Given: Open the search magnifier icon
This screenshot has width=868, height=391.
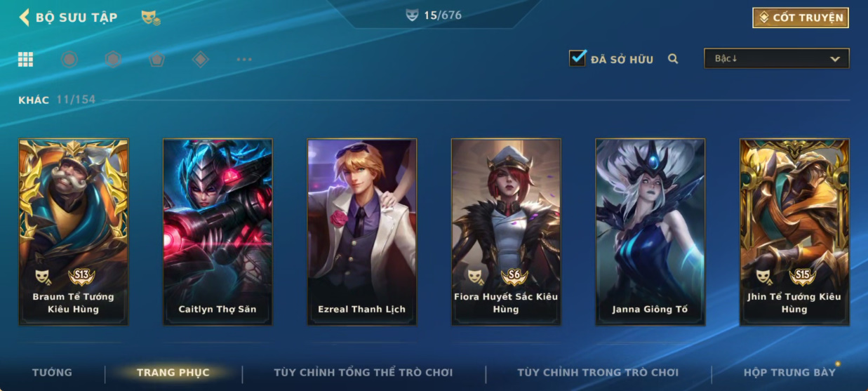Looking at the screenshot, I should tap(673, 59).
